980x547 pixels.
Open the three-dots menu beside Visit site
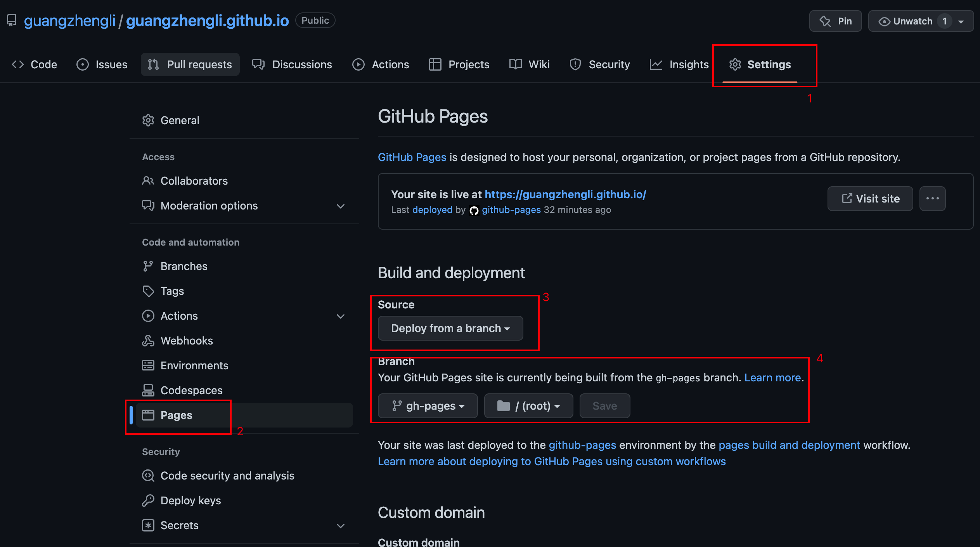coord(932,199)
